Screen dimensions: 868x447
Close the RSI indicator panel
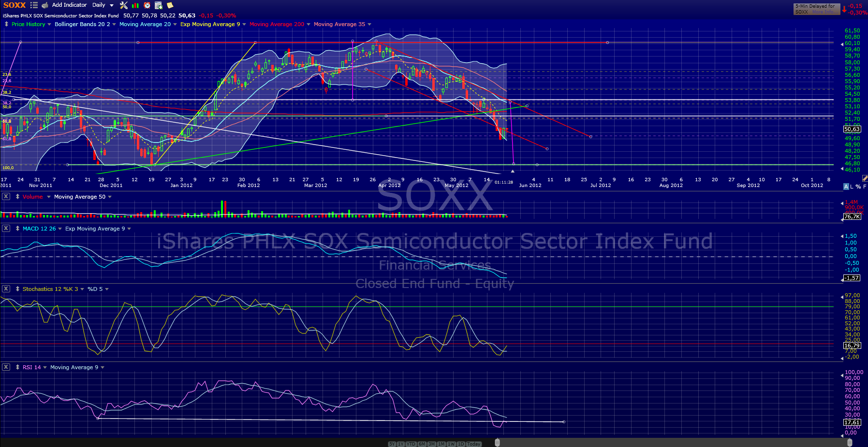(6, 367)
